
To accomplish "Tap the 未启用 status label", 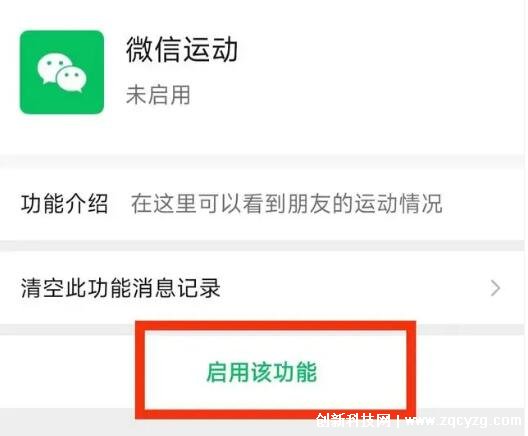I will coord(158,95).
